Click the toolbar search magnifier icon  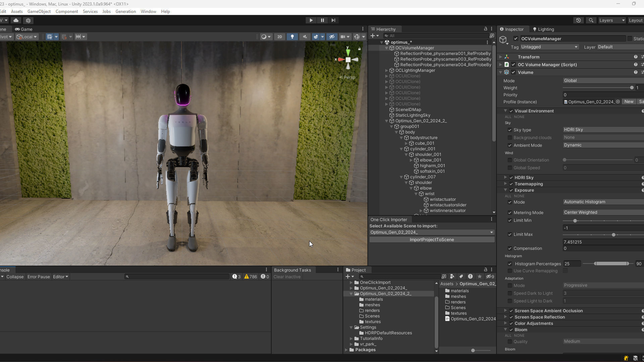point(591,20)
